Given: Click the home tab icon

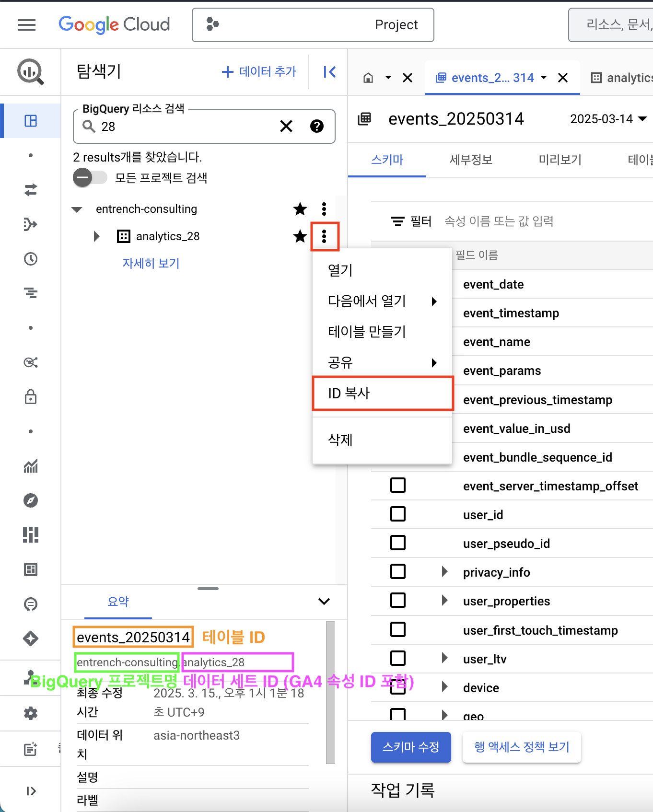Looking at the screenshot, I should click(368, 78).
